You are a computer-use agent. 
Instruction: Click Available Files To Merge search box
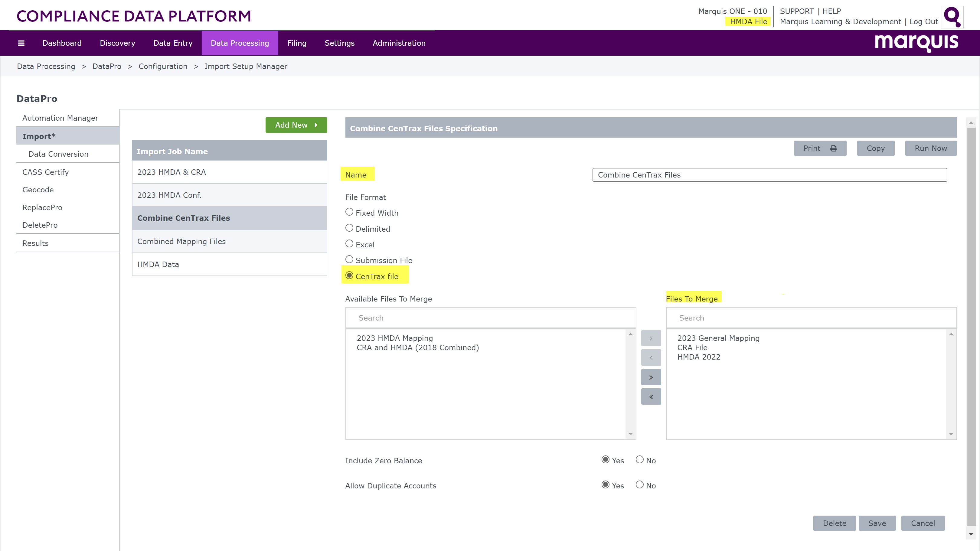(491, 318)
